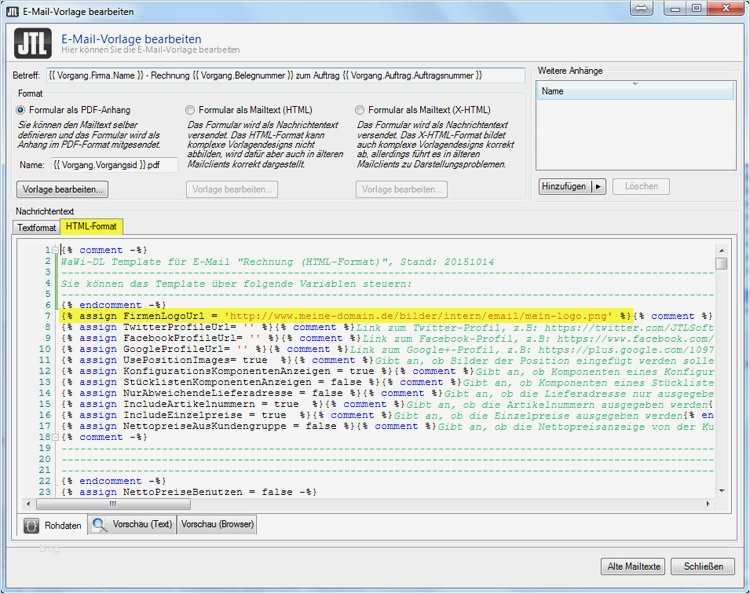Click the JTL icon in title bar
Viewport: 750px width, 594px height.
click(x=14, y=9)
